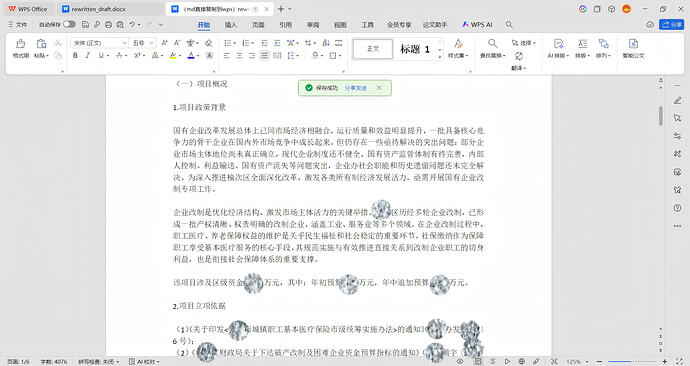Screen dimensions: 690x366
Task: Toggle bold formatting with B
Action: (x=75, y=55)
